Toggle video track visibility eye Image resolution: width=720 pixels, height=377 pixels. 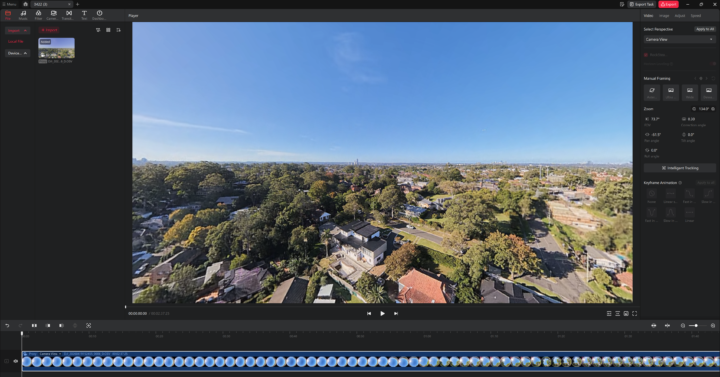16,361
